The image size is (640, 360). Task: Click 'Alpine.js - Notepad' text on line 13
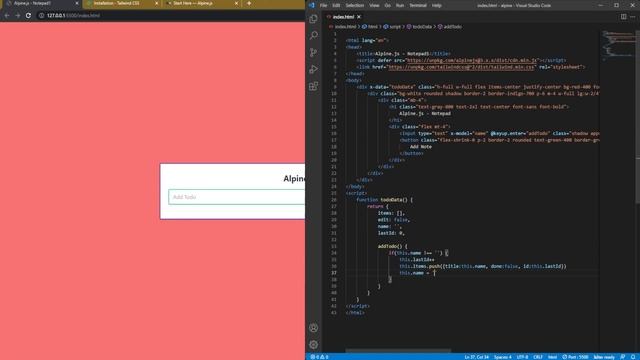pos(425,113)
